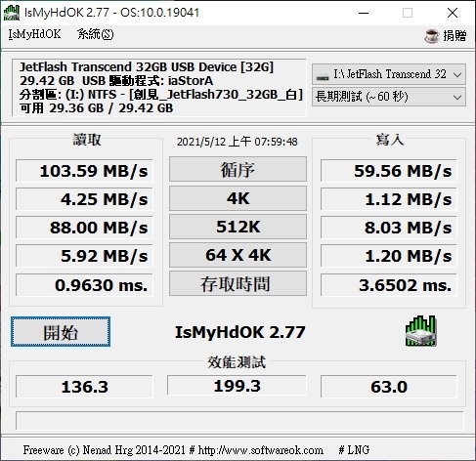This screenshot has width=476, height=461.
Task: Close the IsMyHdOK window
Action: 453,13
